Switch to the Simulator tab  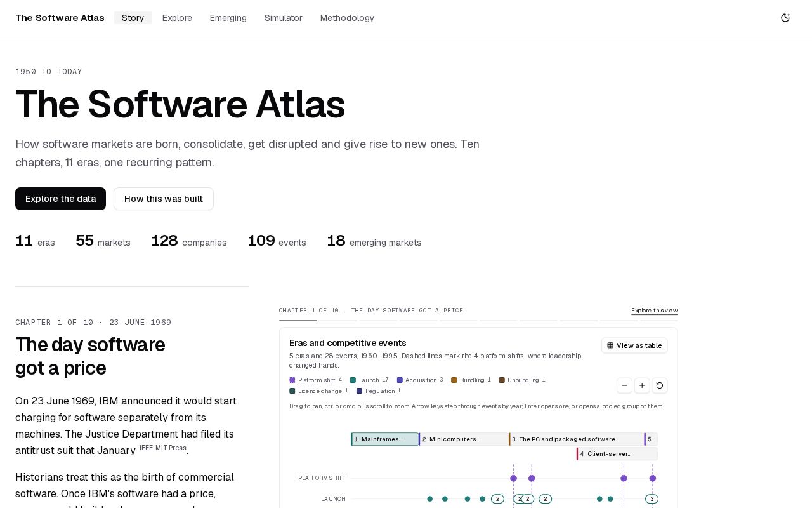[x=284, y=18]
